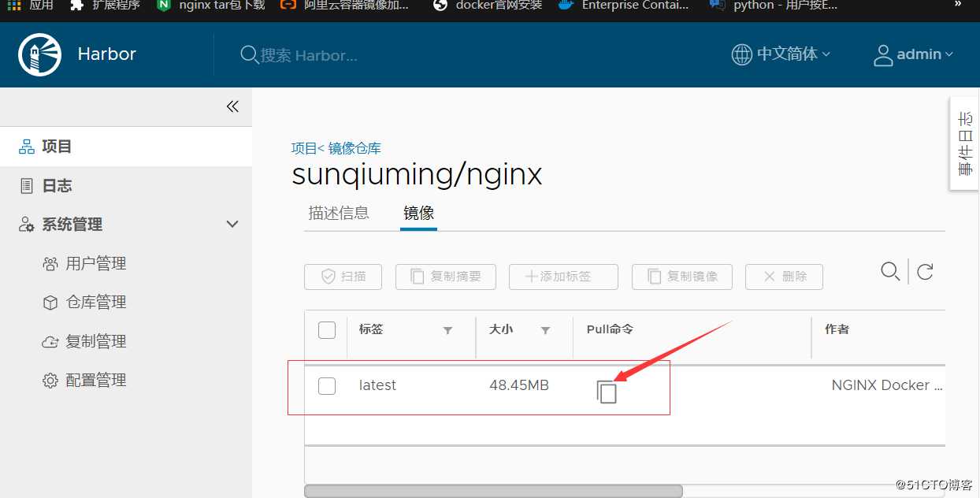Open 仓库管理 in the sidebar
Screen dimensions: 980x498
pos(96,302)
